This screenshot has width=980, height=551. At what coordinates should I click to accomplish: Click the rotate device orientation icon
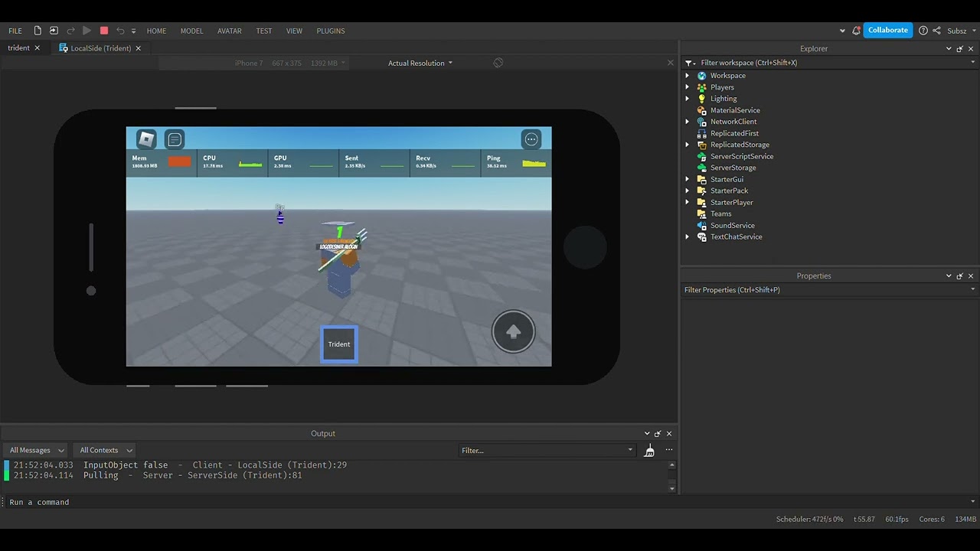498,63
